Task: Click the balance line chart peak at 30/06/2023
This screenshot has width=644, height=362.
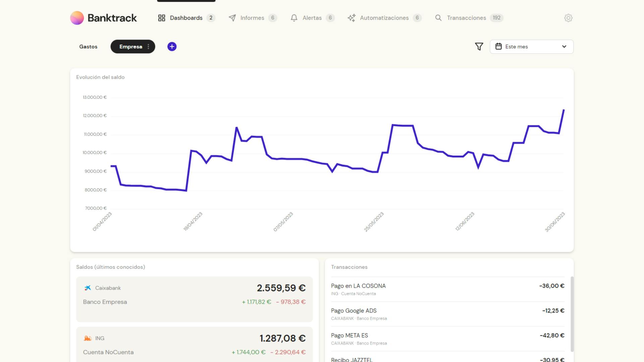Action: click(564, 110)
